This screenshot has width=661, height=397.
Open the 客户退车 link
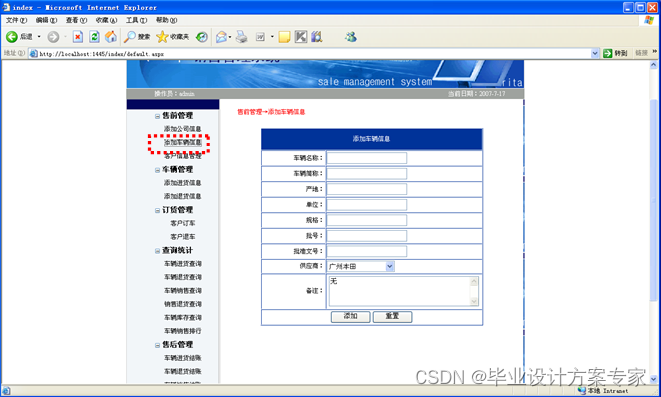(183, 236)
